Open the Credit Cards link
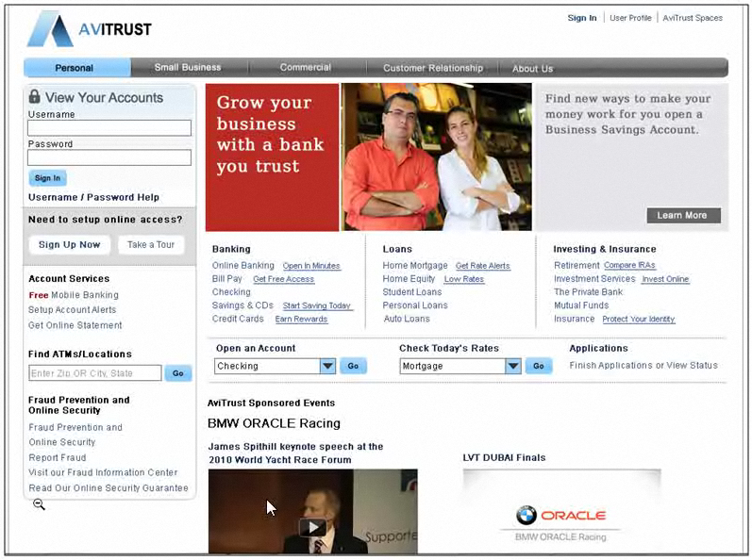The height and width of the screenshot is (560, 752). coord(238,319)
